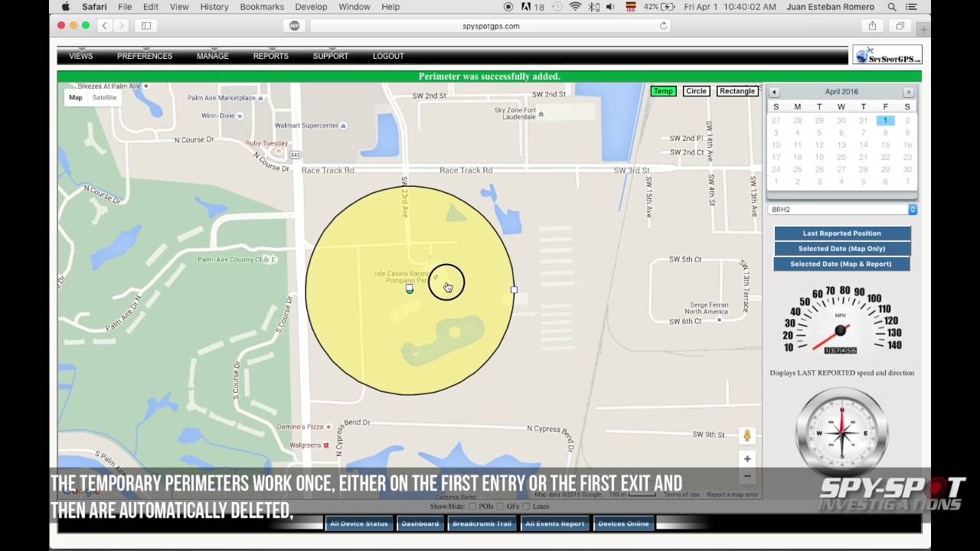Click Last Reported Position button
Viewport: 980px width, 551px height.
coord(842,233)
